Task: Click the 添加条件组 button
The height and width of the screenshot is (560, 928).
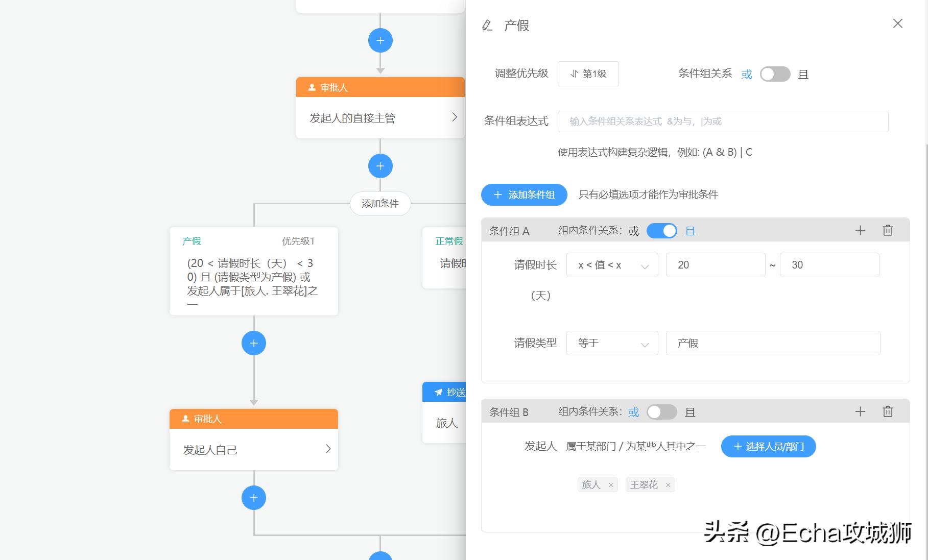Action: (x=524, y=194)
